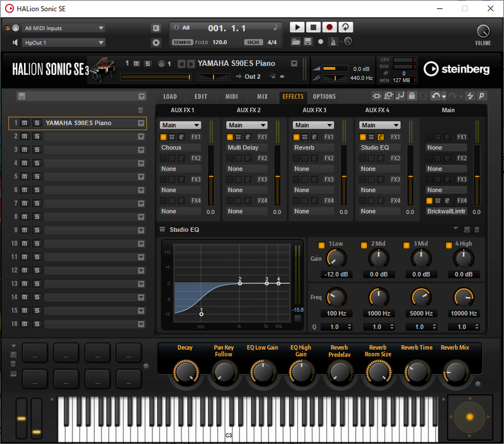Click the AUX FX 1 level fader

[x=211, y=175]
